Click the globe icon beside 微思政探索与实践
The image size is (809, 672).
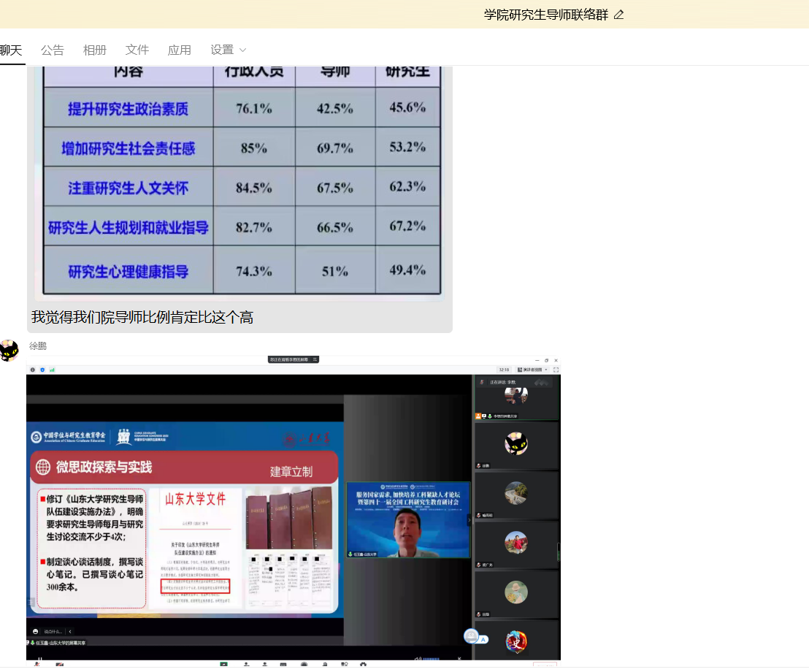pyautogui.click(x=43, y=467)
